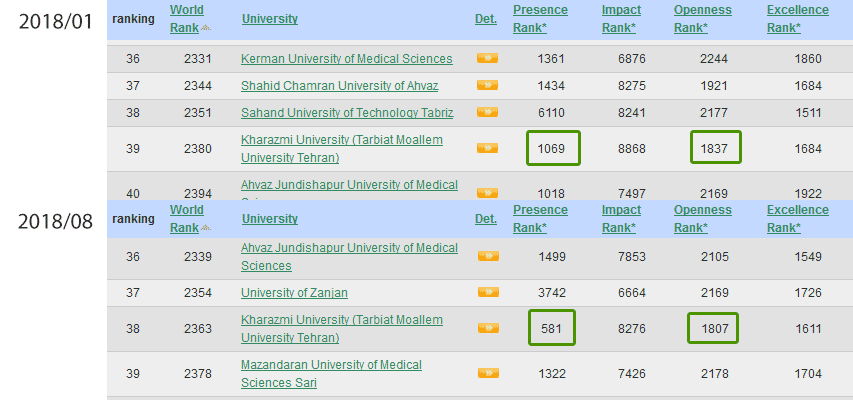Open details icon for Sahand University of Technology
The height and width of the screenshot is (400, 853).
point(487,113)
